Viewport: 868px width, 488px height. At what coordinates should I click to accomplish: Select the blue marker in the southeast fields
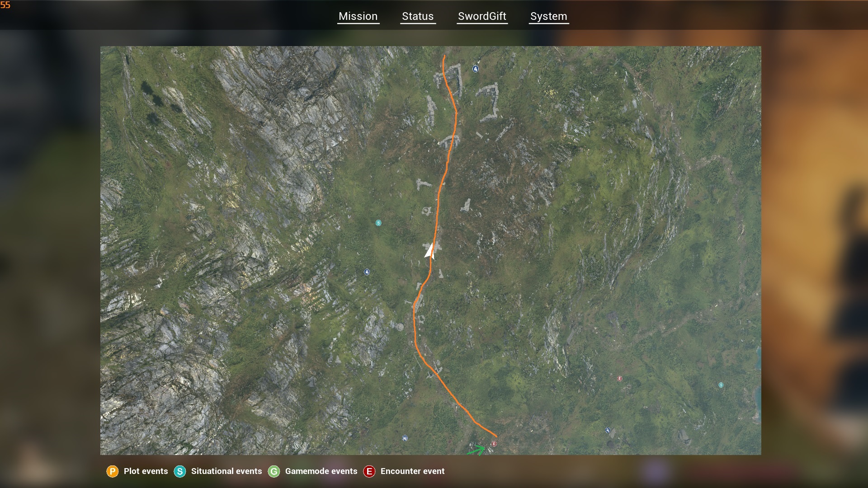[x=608, y=430]
